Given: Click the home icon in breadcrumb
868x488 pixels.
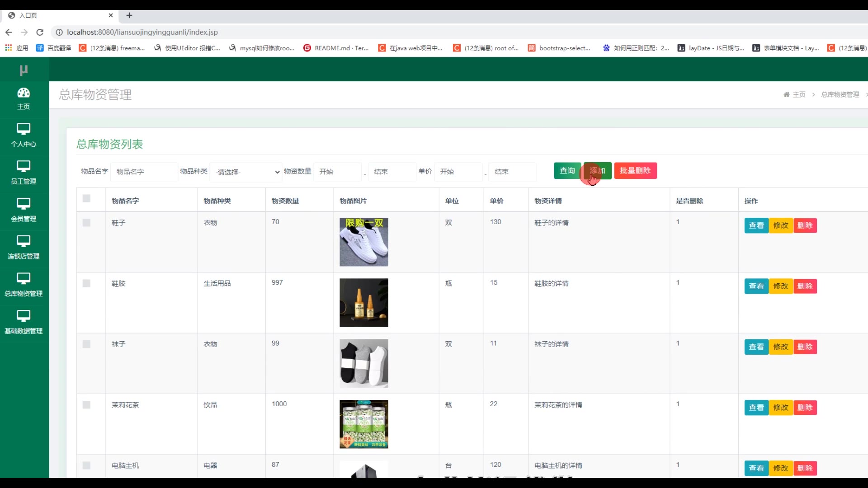Looking at the screenshot, I should [x=786, y=94].
